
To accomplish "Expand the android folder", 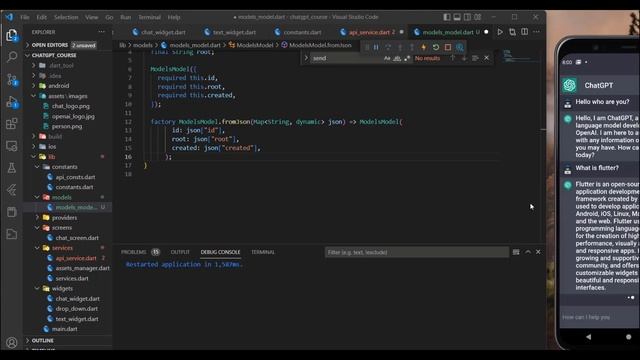I will pos(68,86).
